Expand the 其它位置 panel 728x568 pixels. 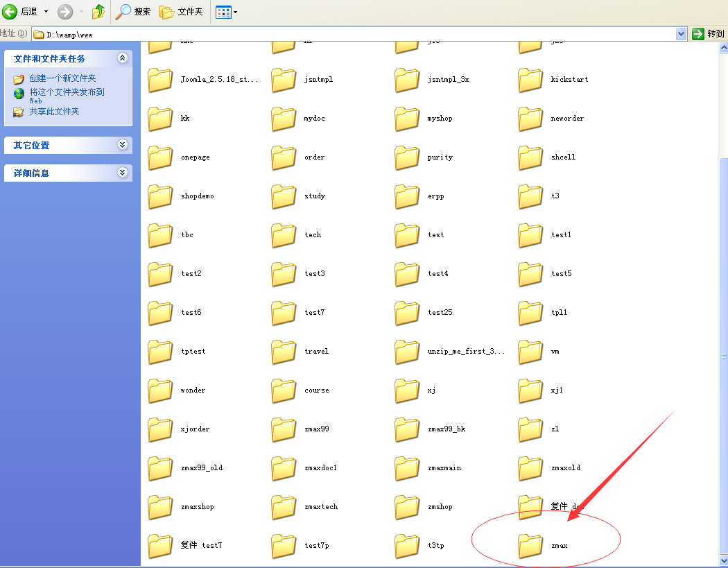(122, 144)
